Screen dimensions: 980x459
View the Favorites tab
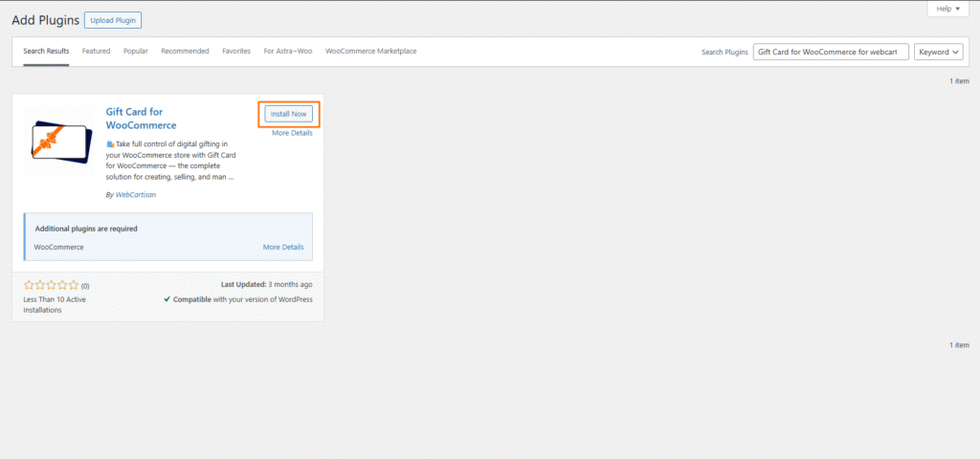236,51
